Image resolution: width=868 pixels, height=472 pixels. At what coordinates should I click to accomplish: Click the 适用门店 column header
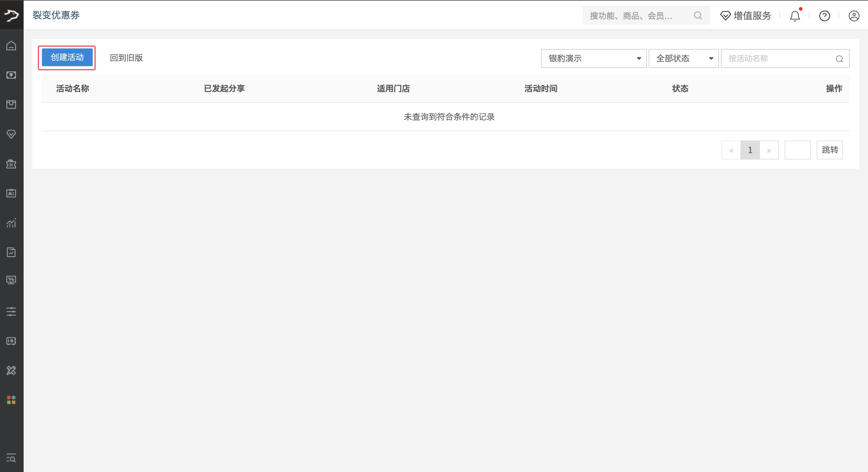[393, 89]
